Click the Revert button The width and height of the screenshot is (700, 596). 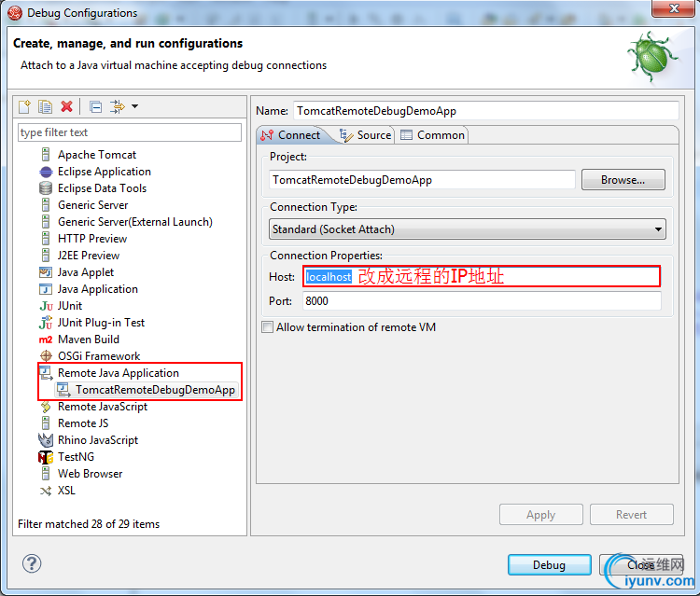[x=631, y=515]
